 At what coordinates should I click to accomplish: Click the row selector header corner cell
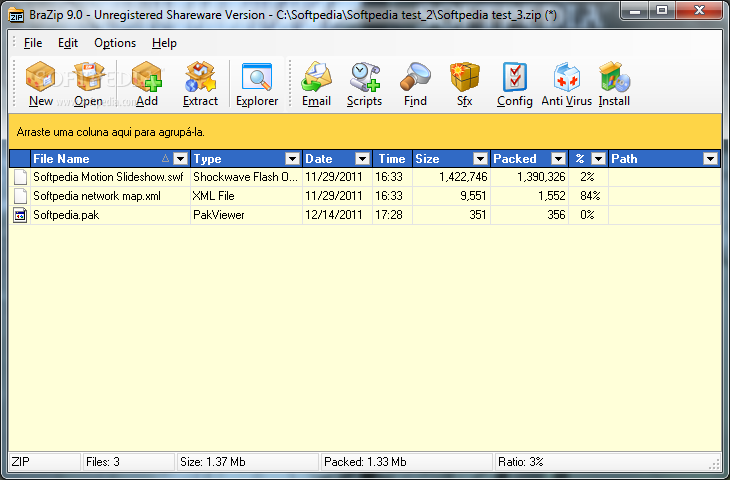[x=20, y=159]
